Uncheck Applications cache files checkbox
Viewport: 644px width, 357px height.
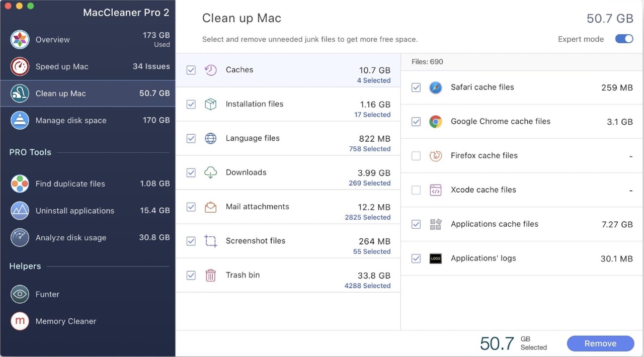[416, 224]
